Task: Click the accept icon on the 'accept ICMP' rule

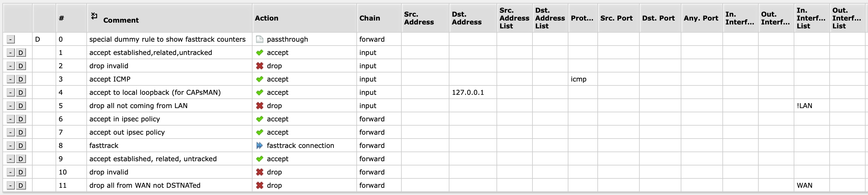Action: [259, 79]
